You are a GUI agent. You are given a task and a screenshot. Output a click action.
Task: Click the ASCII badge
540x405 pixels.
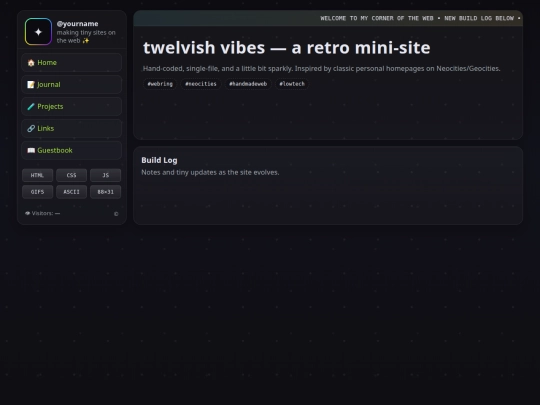(71, 192)
